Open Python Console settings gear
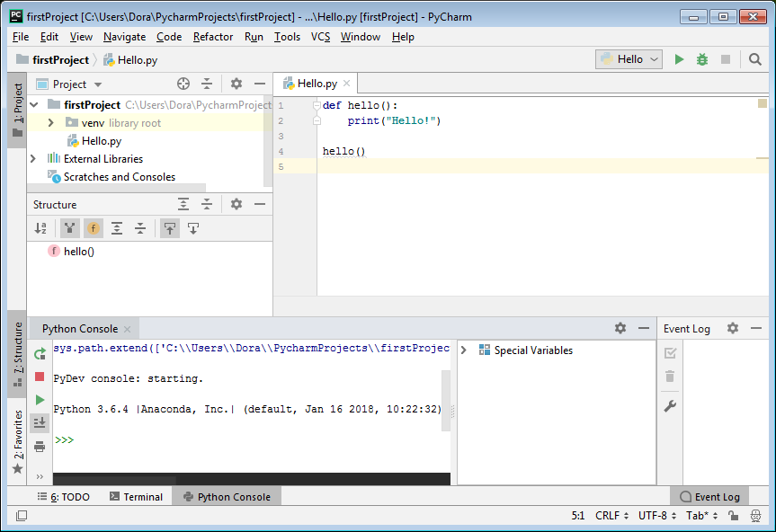Screen dimensions: 776x532 click(x=620, y=328)
